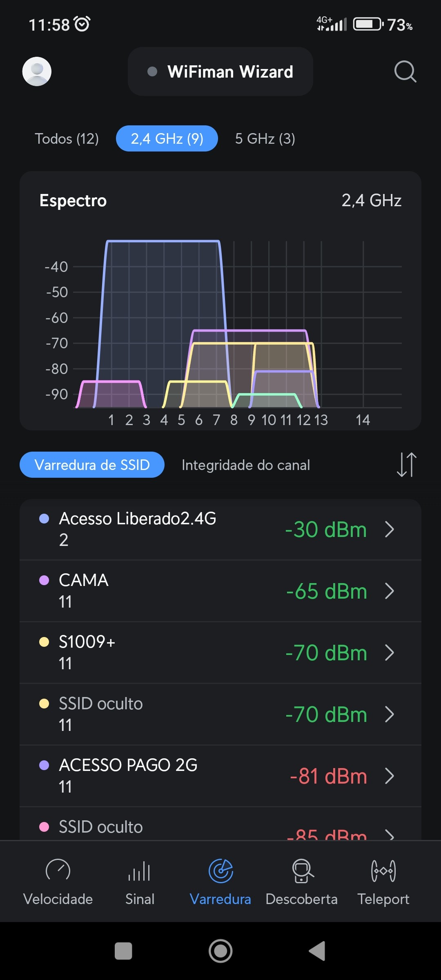
Task: Expand CAMA network details chevron
Action: pyautogui.click(x=390, y=591)
